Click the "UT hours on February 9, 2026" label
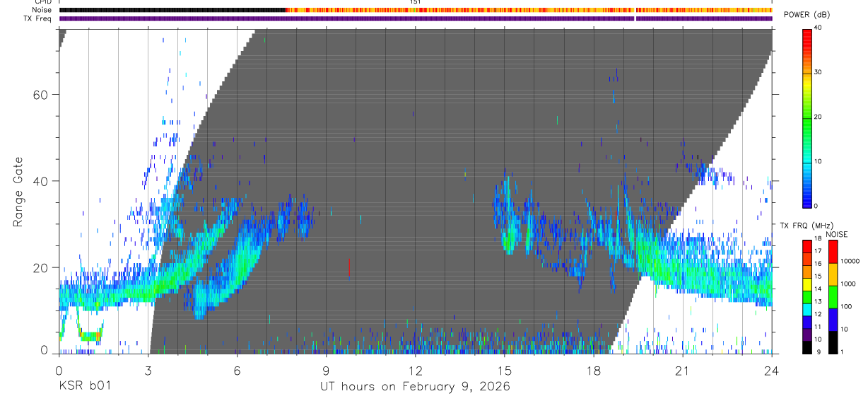 pos(416,387)
